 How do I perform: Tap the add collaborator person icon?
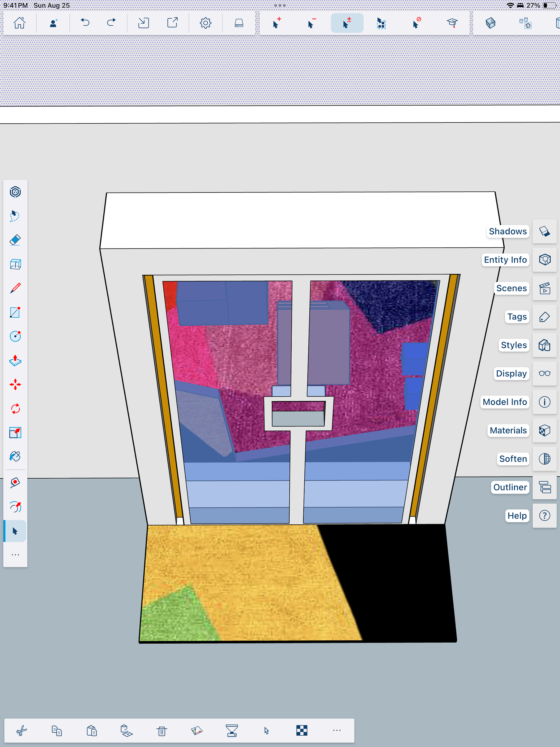pos(53,23)
